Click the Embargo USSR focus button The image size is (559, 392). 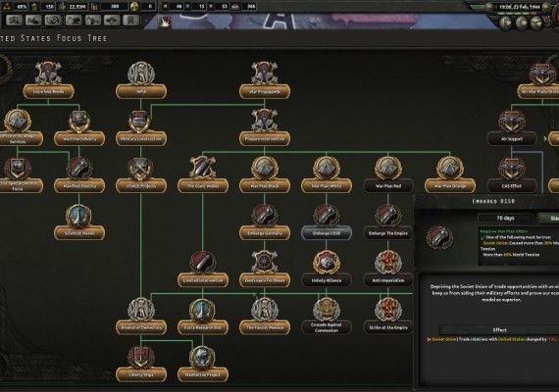click(x=327, y=233)
